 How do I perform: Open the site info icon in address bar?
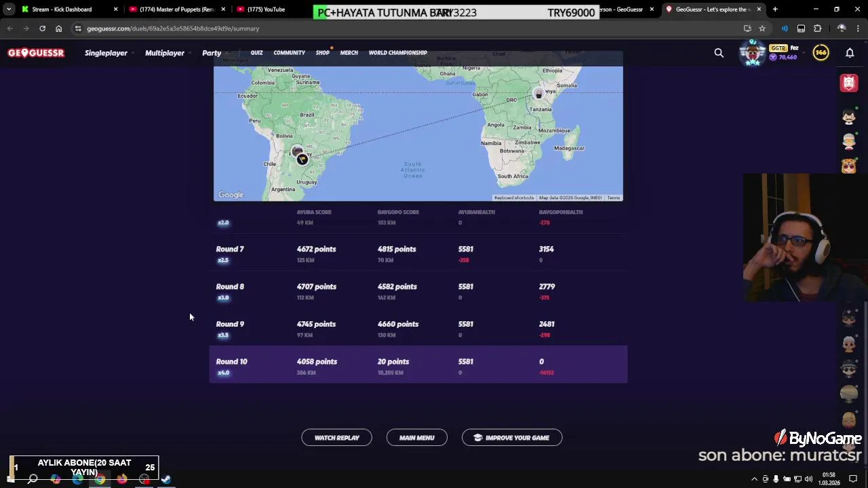pyautogui.click(x=78, y=28)
